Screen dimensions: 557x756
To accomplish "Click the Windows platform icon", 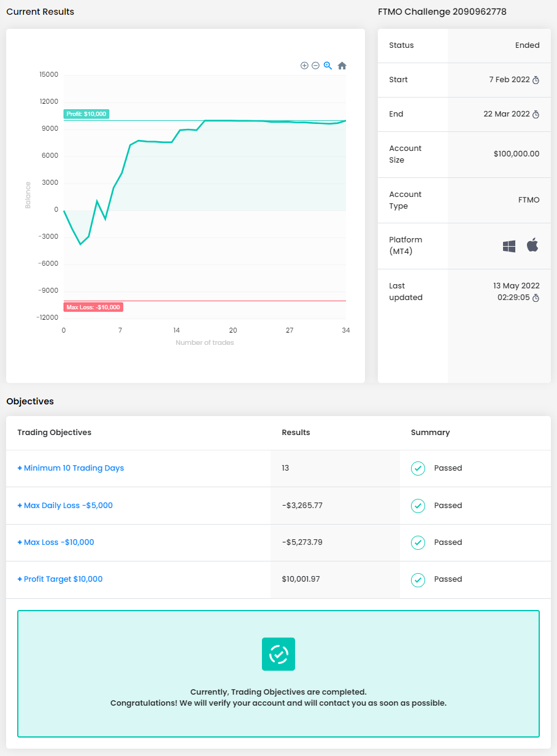I will pyautogui.click(x=509, y=246).
